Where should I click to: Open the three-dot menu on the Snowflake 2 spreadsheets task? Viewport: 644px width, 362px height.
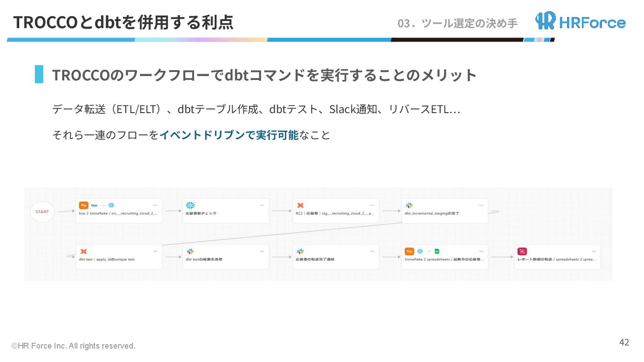481,252
